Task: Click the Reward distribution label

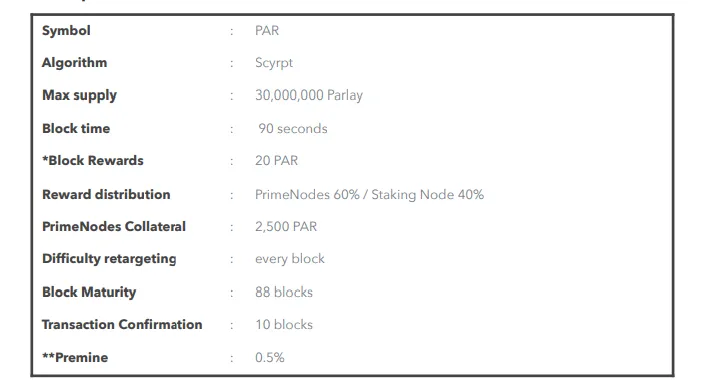Action: tap(106, 195)
